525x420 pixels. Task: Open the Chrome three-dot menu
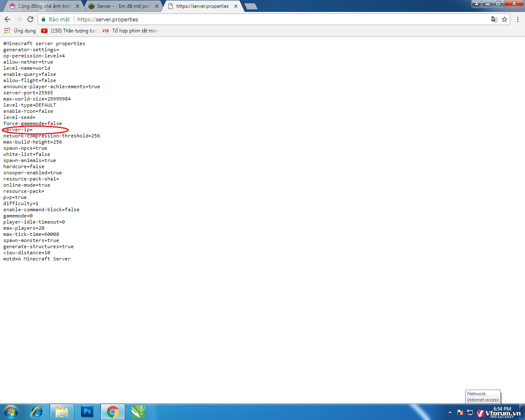point(518,19)
